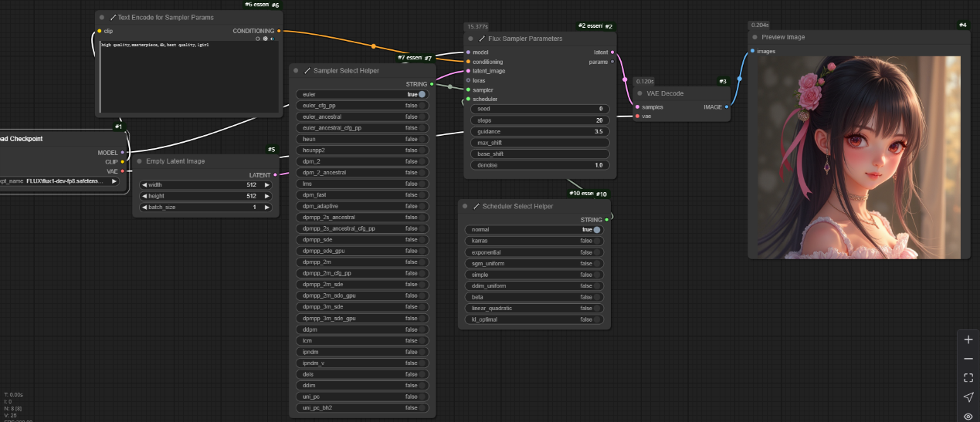Click the fit view frame icon

click(968, 378)
